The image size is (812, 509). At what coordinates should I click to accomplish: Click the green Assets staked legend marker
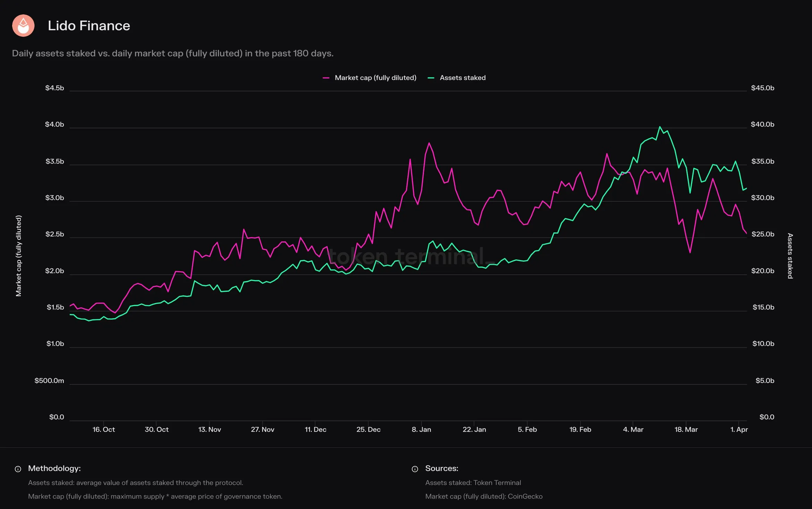[x=431, y=78]
